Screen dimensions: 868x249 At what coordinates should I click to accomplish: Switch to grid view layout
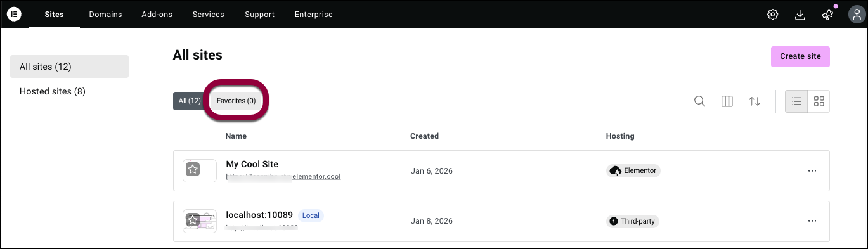819,101
